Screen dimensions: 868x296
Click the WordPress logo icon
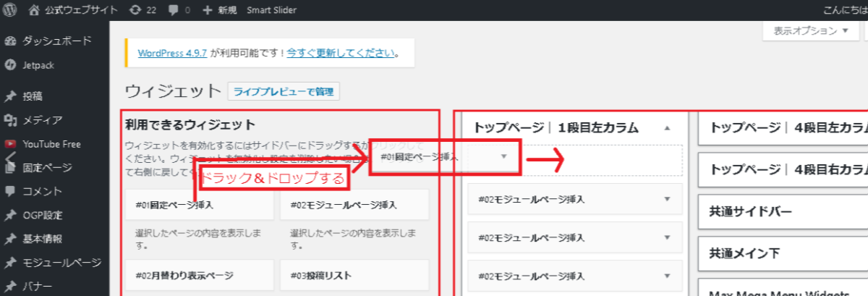point(11,11)
